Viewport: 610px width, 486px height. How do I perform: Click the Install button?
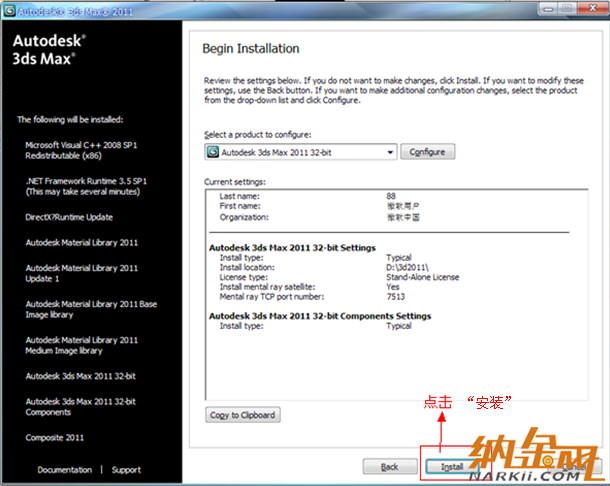tap(451, 466)
